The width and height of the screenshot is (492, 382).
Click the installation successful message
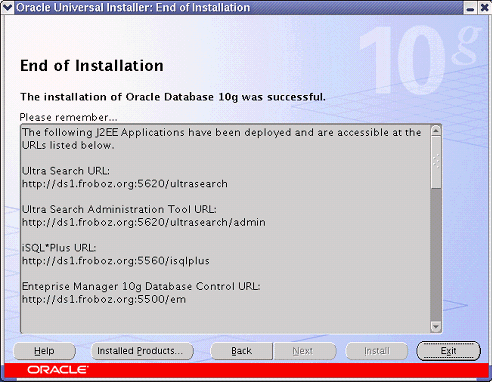pyautogui.click(x=173, y=97)
